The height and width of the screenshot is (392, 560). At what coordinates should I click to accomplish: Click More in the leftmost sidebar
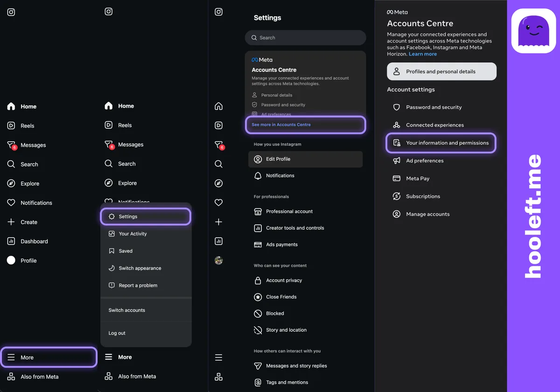tap(49, 357)
